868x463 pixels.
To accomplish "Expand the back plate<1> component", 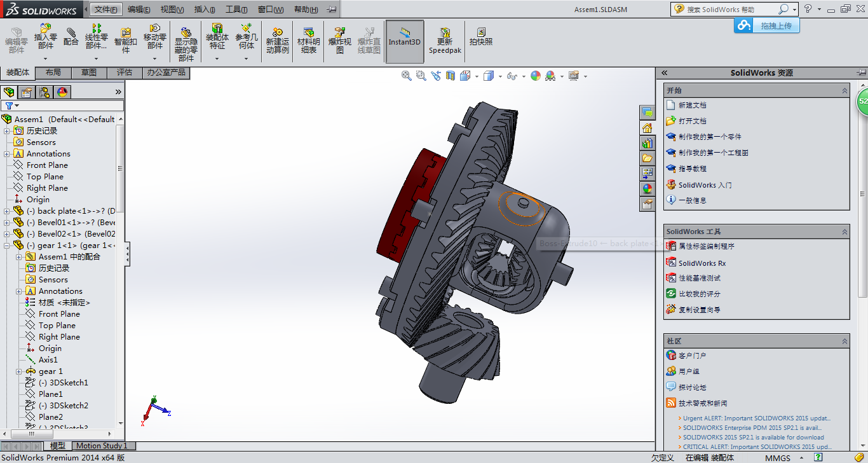I will pos(7,211).
